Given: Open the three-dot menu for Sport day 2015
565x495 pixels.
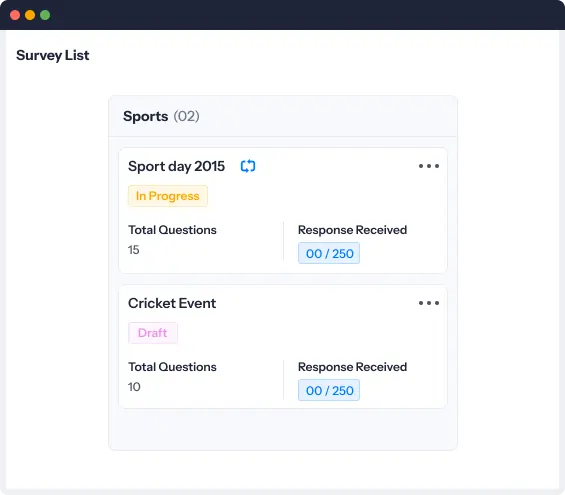Looking at the screenshot, I should pyautogui.click(x=429, y=166).
